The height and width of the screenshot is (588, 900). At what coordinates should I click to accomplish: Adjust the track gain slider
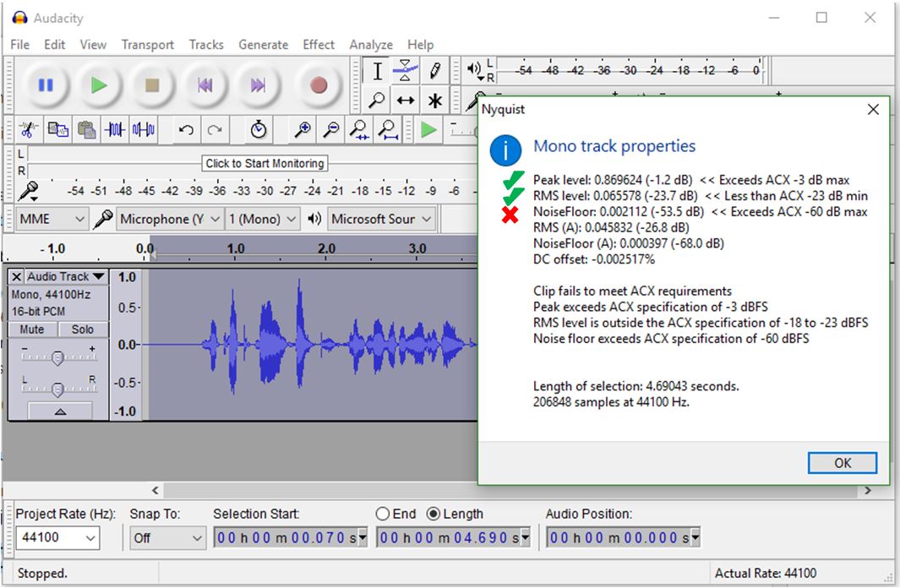coord(57,358)
